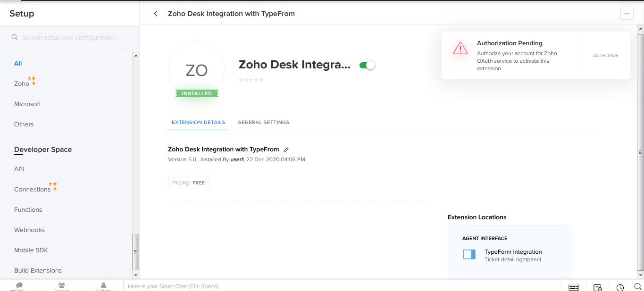
Task: Switch to General Settings tab
Action: point(263,122)
